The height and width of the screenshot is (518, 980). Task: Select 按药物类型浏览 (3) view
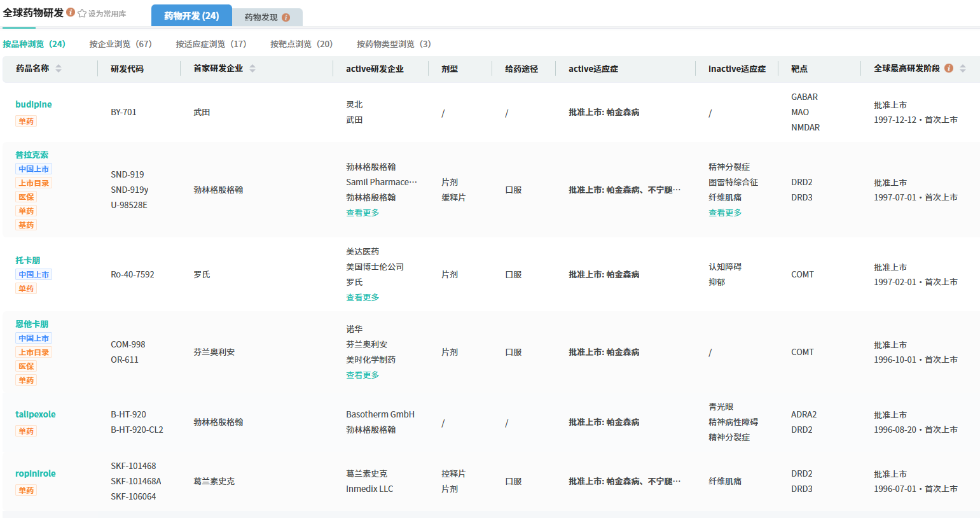[x=394, y=44]
